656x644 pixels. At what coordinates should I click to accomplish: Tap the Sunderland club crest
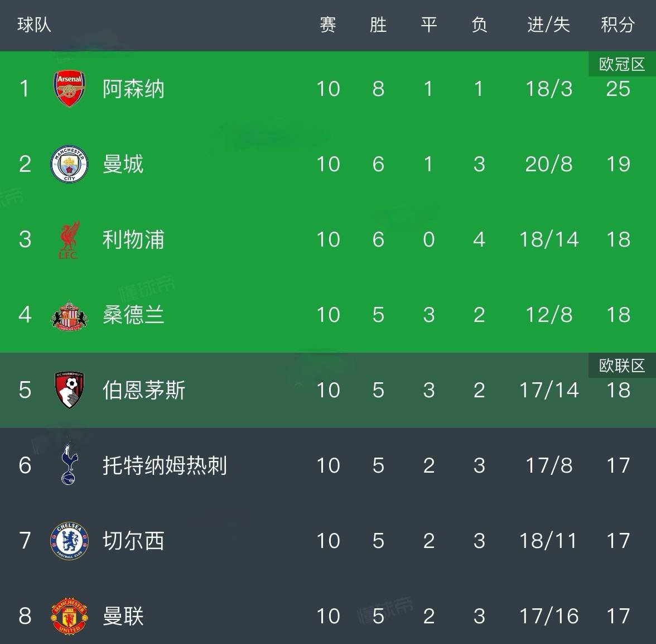(69, 315)
